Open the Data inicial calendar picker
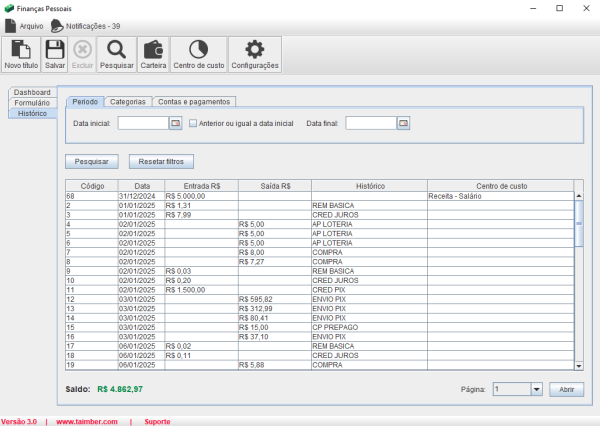 (x=175, y=123)
